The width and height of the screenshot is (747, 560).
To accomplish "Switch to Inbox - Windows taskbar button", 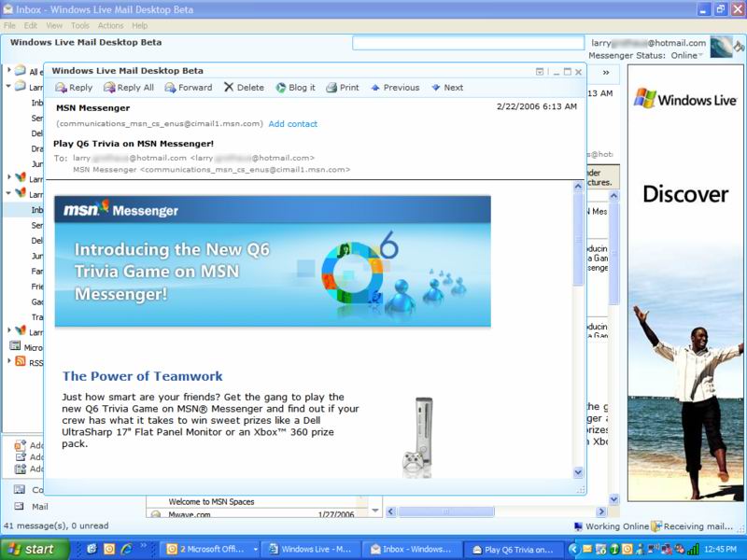I will pyautogui.click(x=413, y=549).
